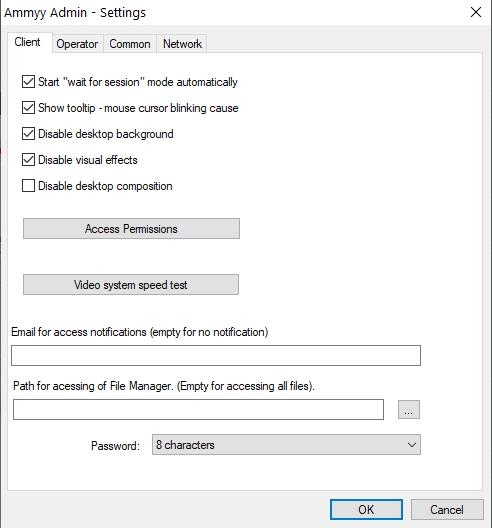
Task: Click the File Manager path field
Action: (x=198, y=409)
